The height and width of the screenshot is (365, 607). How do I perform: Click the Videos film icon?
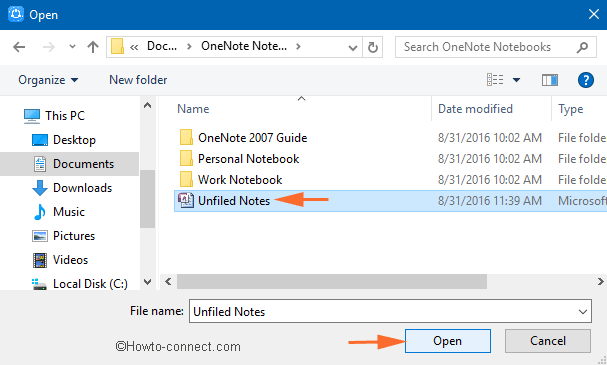click(x=39, y=260)
